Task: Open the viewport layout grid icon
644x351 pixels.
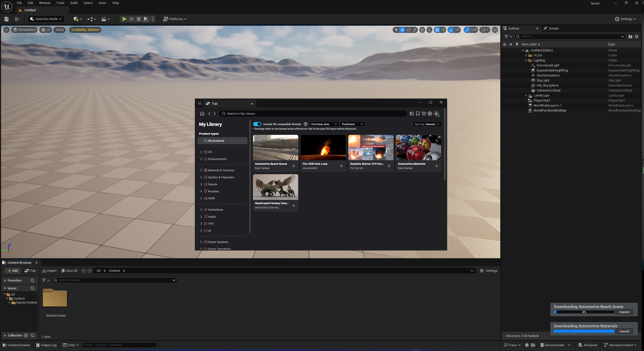Action: (495, 30)
